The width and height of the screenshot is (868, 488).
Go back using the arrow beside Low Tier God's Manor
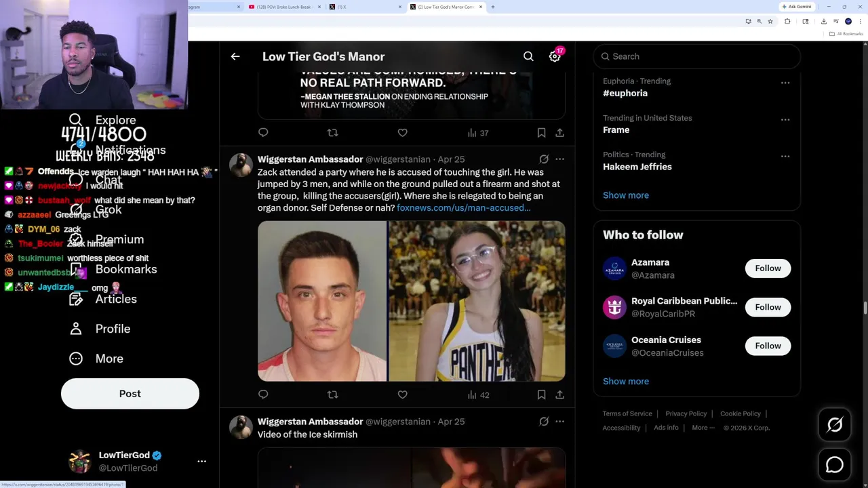click(235, 56)
